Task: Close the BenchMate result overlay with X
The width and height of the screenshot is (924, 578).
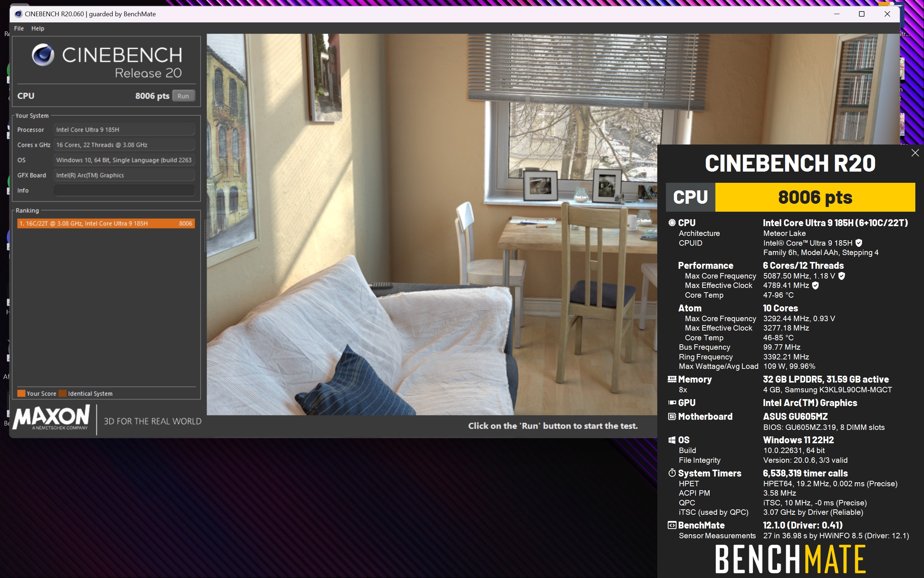Action: [915, 153]
